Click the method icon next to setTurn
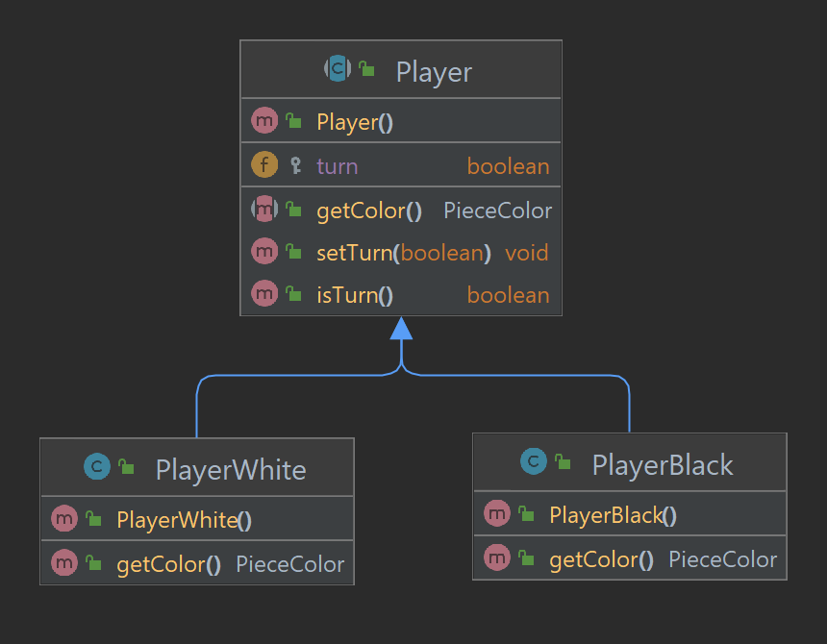827x644 pixels. click(x=264, y=252)
